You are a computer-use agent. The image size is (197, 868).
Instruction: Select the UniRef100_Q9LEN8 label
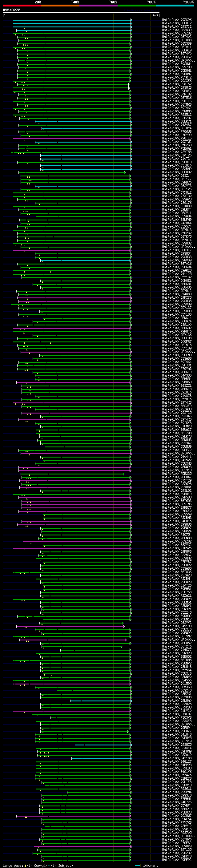point(177,355)
